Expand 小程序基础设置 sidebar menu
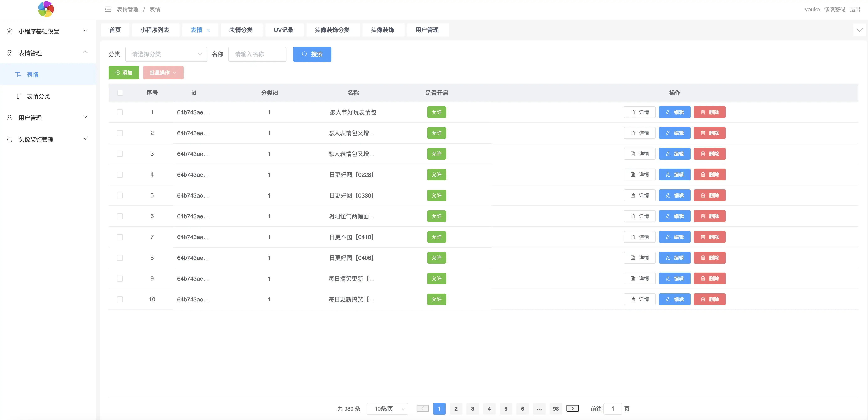 tap(47, 31)
